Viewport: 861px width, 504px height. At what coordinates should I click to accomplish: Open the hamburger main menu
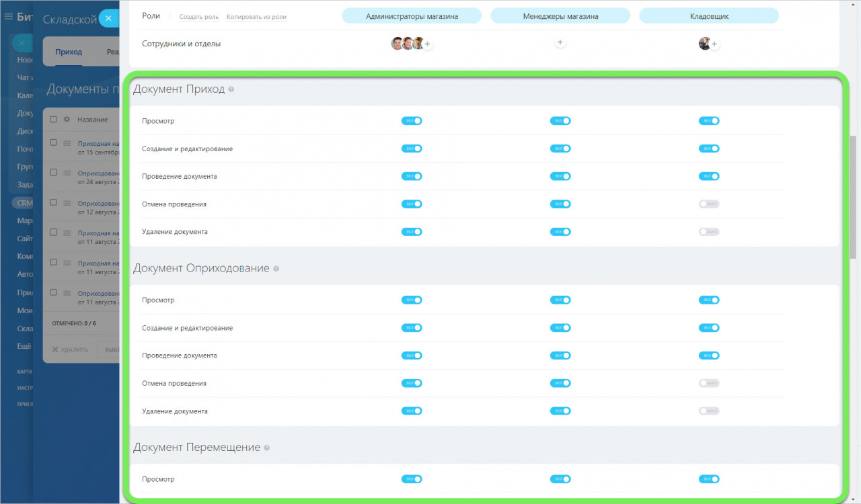point(9,17)
